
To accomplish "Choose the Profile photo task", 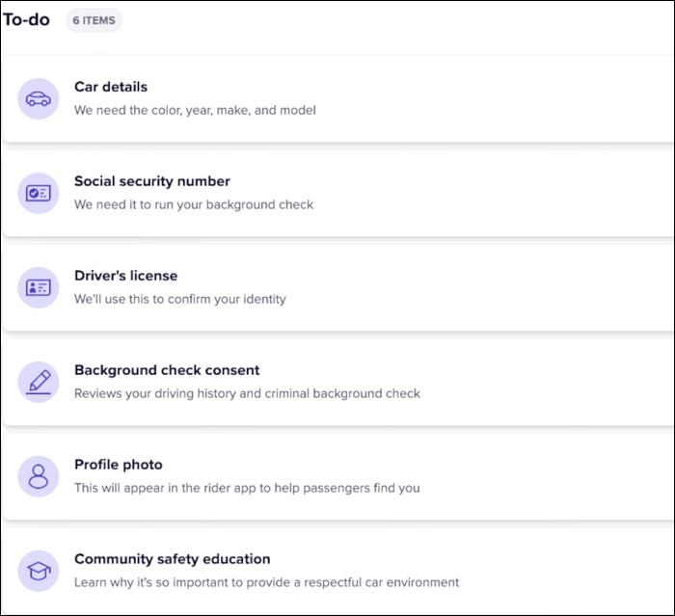I will coord(119,465).
